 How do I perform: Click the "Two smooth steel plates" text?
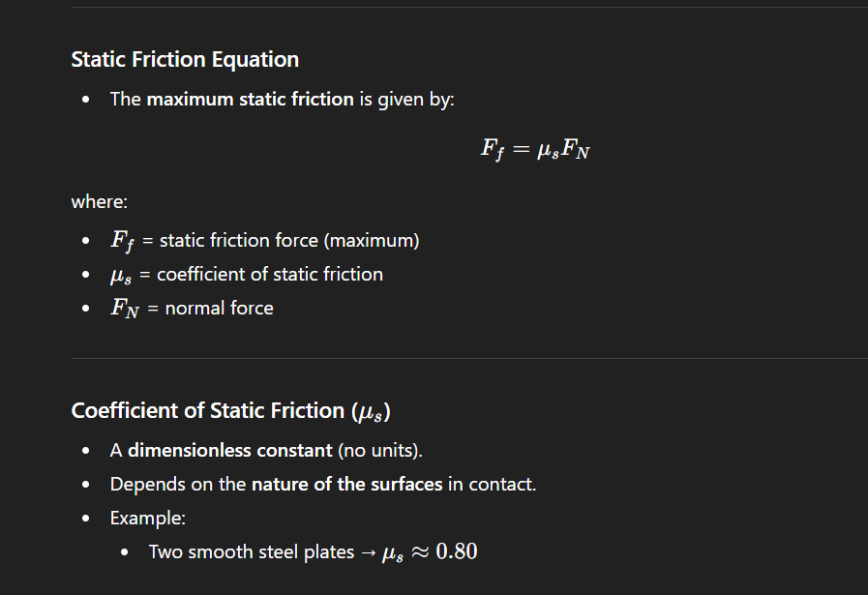[x=252, y=552]
